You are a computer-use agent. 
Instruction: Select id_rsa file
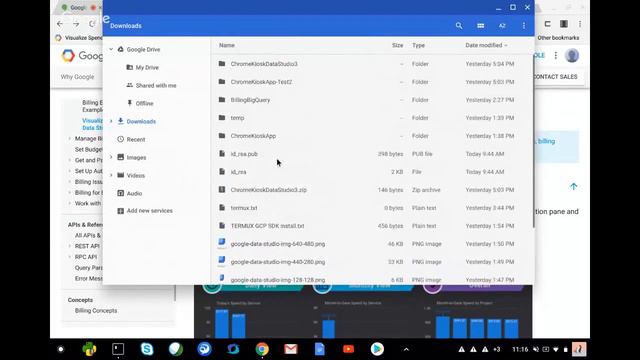[x=371, y=172]
